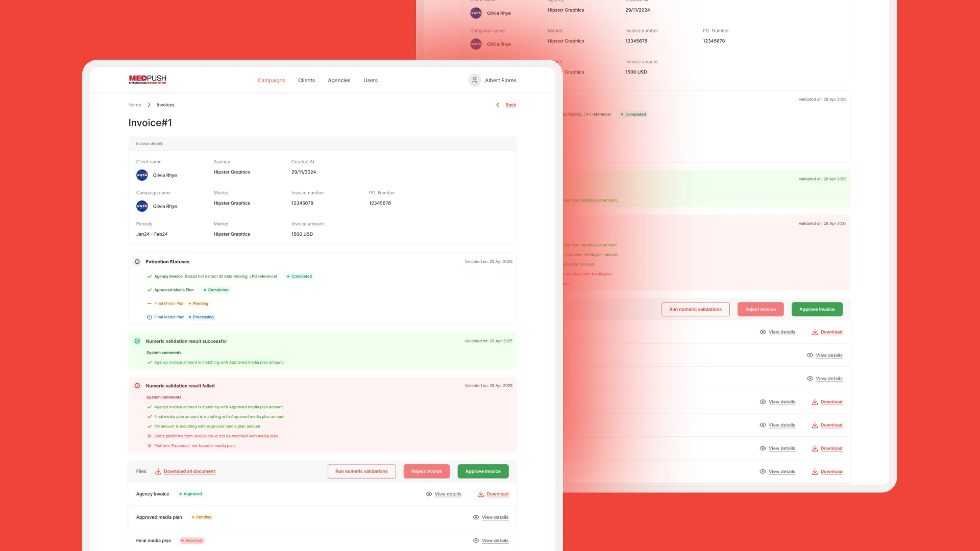Click Approve invoice in background window

pyautogui.click(x=817, y=309)
